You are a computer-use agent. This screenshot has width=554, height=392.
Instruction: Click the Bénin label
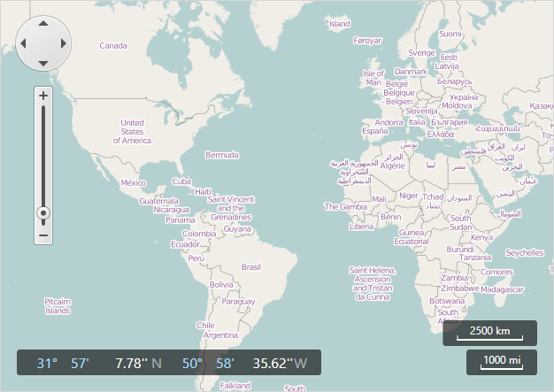point(391,217)
